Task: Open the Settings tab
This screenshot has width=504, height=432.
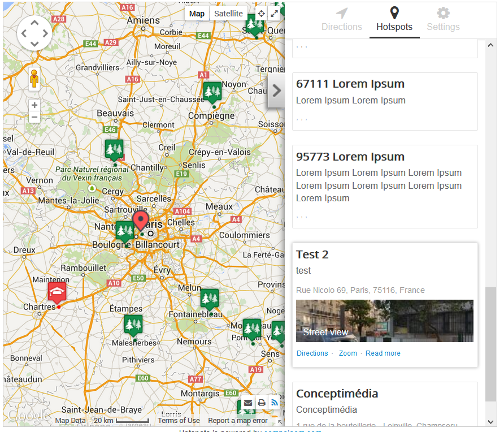Action: [x=443, y=20]
